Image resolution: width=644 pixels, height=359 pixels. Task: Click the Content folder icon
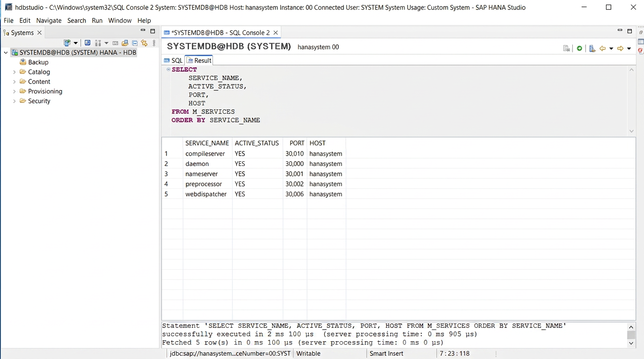[x=22, y=81]
